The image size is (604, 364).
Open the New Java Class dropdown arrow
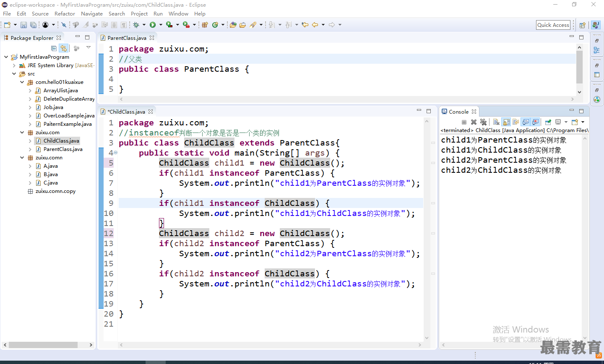(223, 25)
